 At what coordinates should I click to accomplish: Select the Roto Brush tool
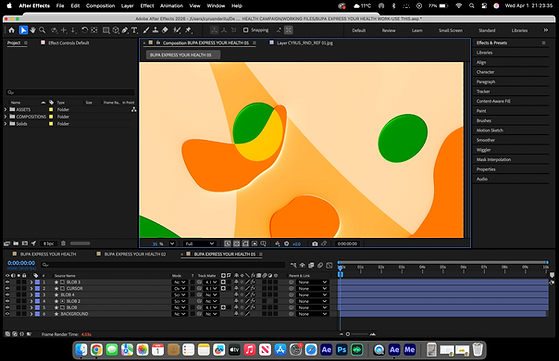coord(177,30)
